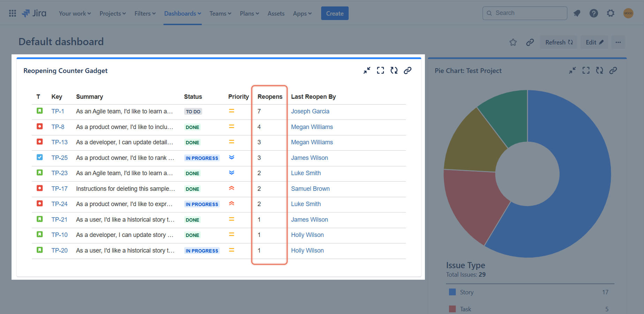Expand the Dashboards menu
This screenshot has width=644, height=314.
(183, 13)
